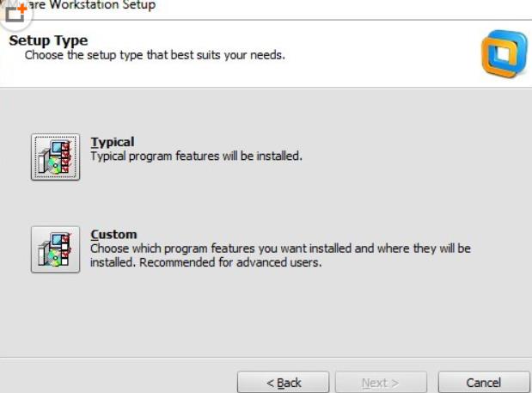
Task: Click the 'Recommended for advanced users' line
Action: 205,262
